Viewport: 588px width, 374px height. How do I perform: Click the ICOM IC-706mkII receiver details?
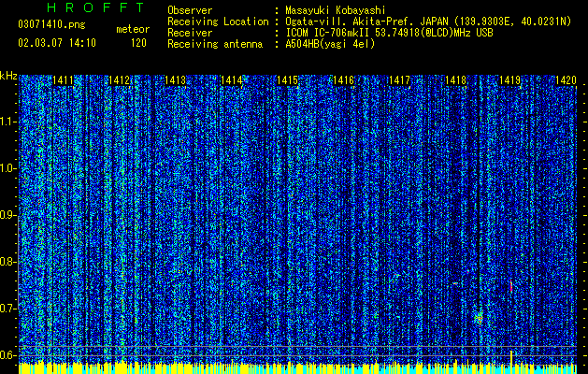click(x=389, y=33)
